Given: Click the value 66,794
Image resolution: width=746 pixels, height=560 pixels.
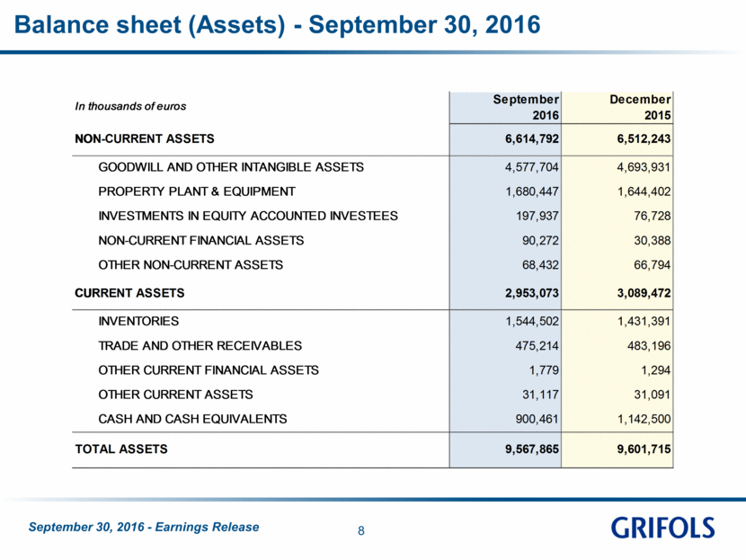Looking at the screenshot, I should tap(653, 264).
